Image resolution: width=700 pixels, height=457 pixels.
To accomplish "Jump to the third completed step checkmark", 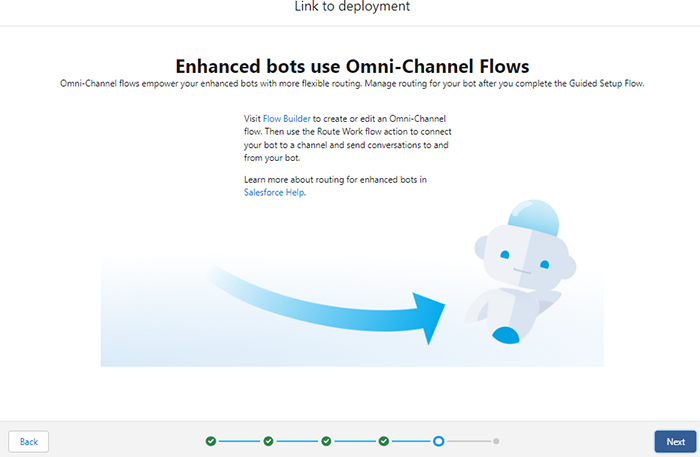I will pos(326,441).
